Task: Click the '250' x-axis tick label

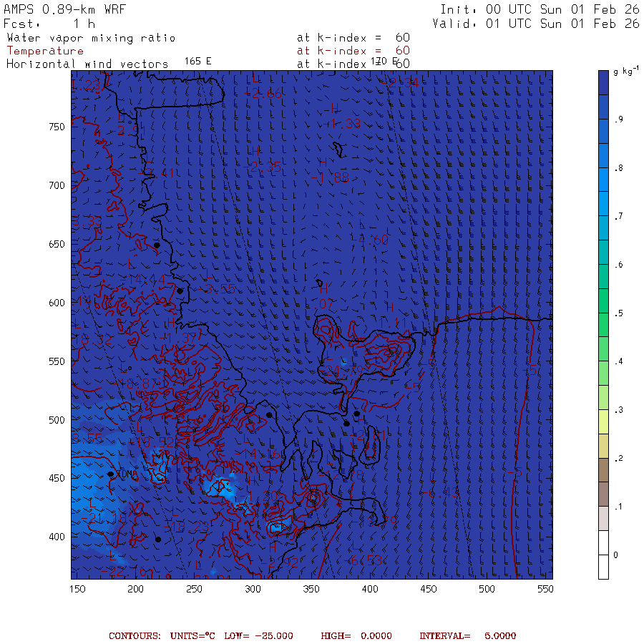Action: [194, 590]
